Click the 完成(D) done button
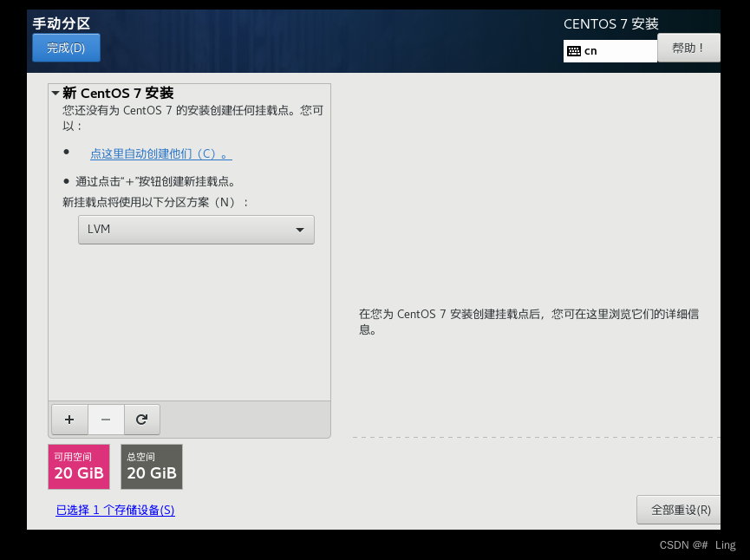This screenshot has height=560, width=750. point(66,48)
